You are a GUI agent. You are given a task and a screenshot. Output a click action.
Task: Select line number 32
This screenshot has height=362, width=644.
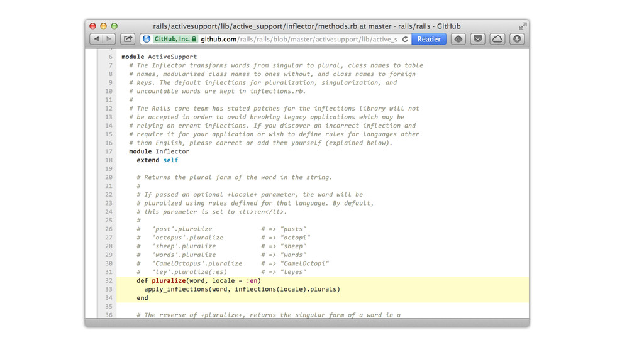pos(108,281)
